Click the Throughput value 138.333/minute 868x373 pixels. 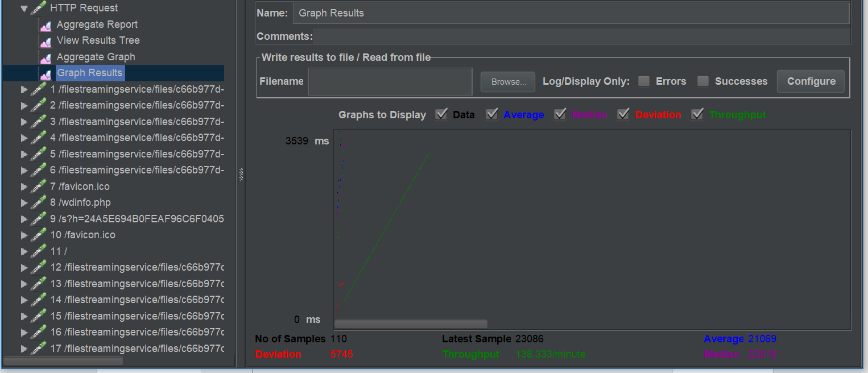point(551,354)
